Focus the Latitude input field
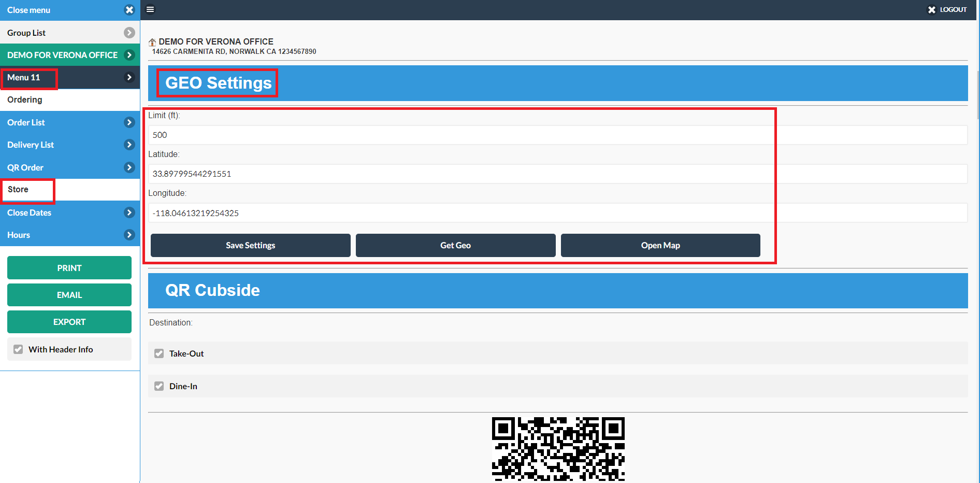The height and width of the screenshot is (483, 980). tap(558, 174)
